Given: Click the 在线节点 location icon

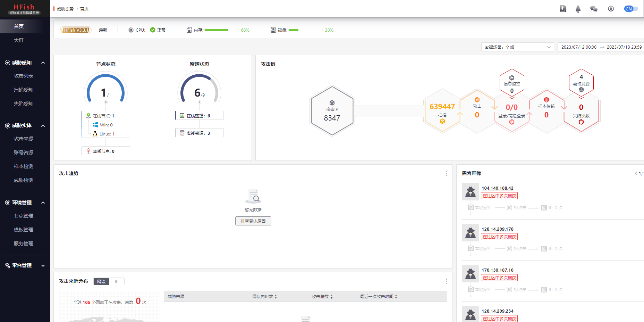Looking at the screenshot, I should (x=88, y=116).
